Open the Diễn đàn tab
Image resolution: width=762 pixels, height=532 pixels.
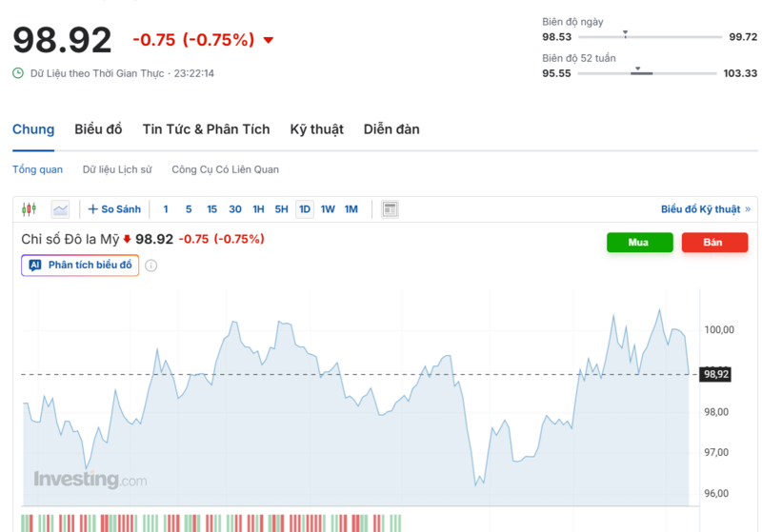point(391,129)
